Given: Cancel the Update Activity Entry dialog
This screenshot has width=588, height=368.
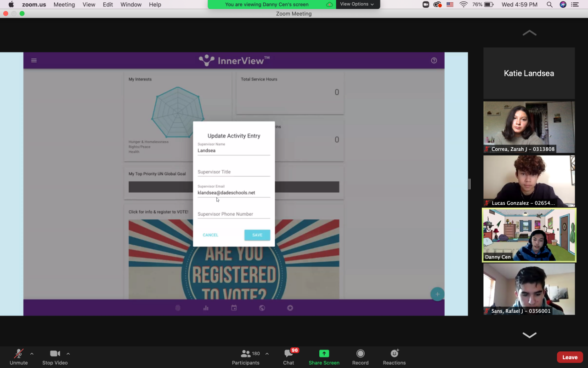Looking at the screenshot, I should tap(210, 235).
